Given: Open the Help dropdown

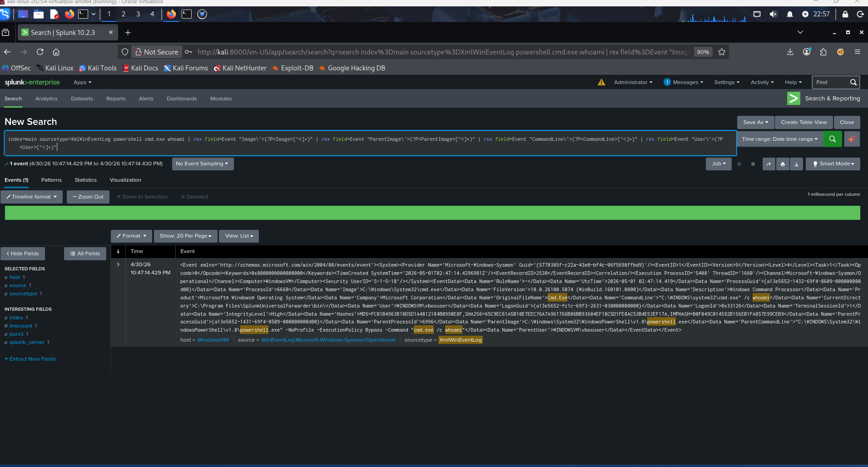Looking at the screenshot, I should point(793,82).
